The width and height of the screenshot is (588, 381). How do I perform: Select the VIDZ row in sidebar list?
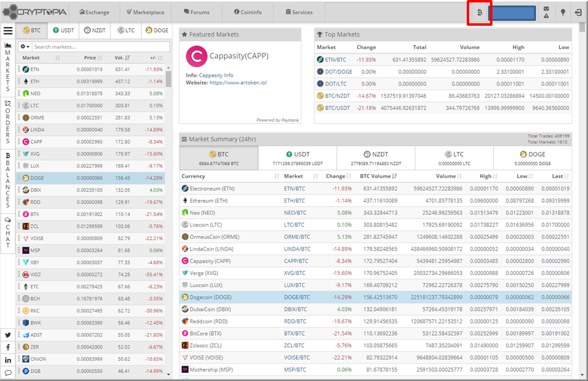tap(91, 274)
